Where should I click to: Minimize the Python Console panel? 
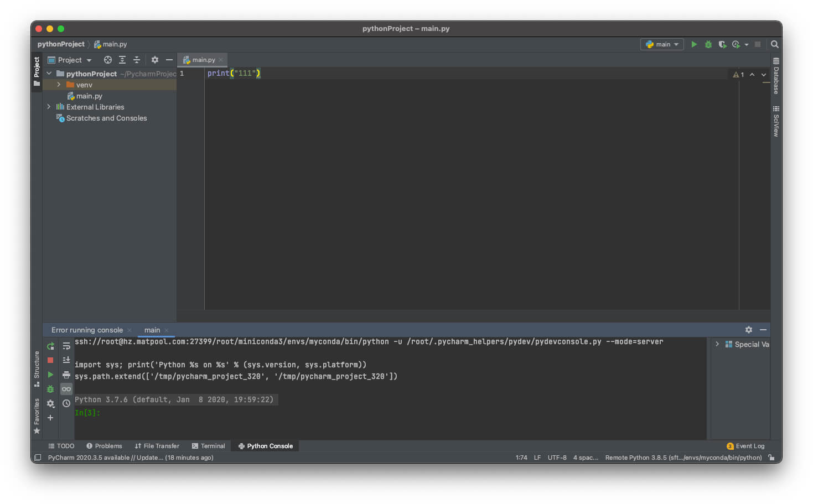pyautogui.click(x=763, y=330)
